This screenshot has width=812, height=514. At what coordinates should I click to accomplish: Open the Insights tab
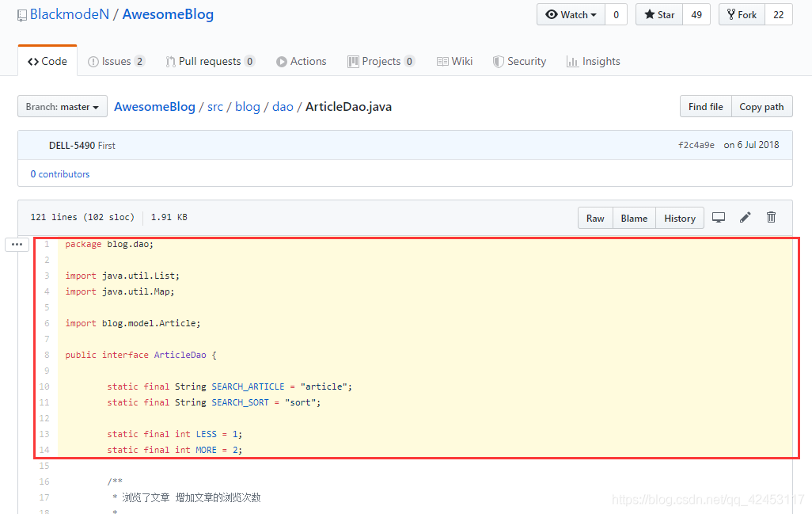(x=594, y=62)
